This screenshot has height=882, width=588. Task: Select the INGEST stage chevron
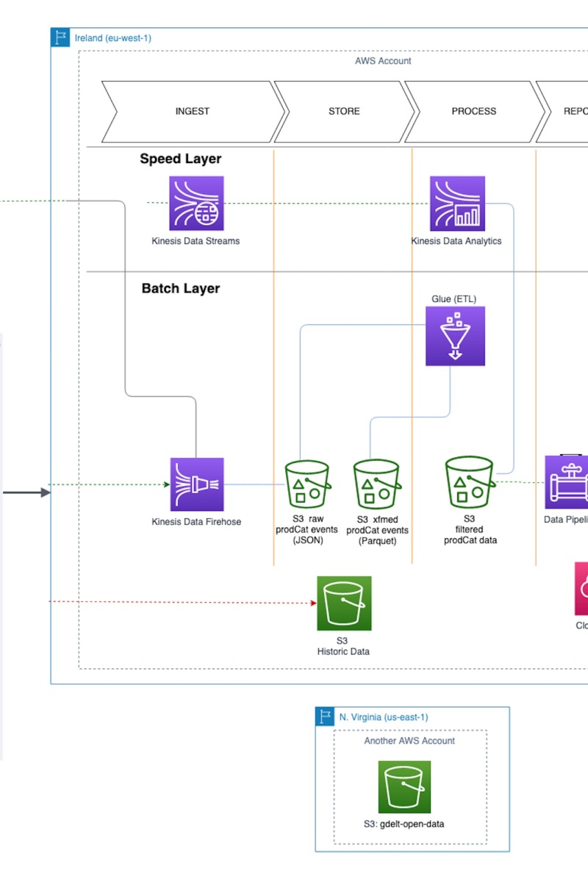coord(193,112)
